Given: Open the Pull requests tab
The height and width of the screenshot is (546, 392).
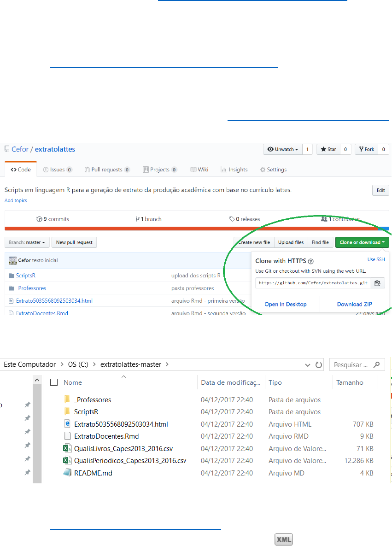Looking at the screenshot, I should 107,170.
